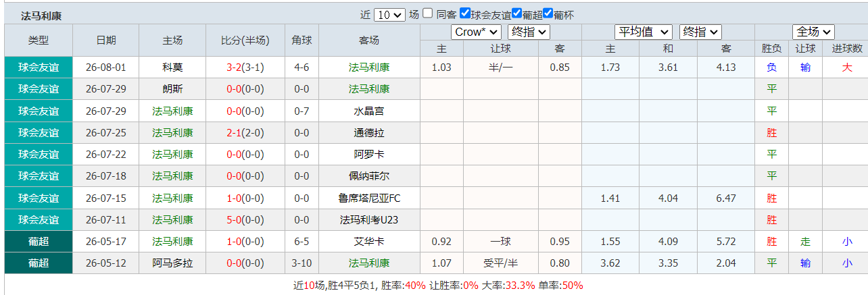Image resolution: width=868 pixels, height=295 pixels.
Task: Click the 一球 handicap cell
Action: click(500, 241)
